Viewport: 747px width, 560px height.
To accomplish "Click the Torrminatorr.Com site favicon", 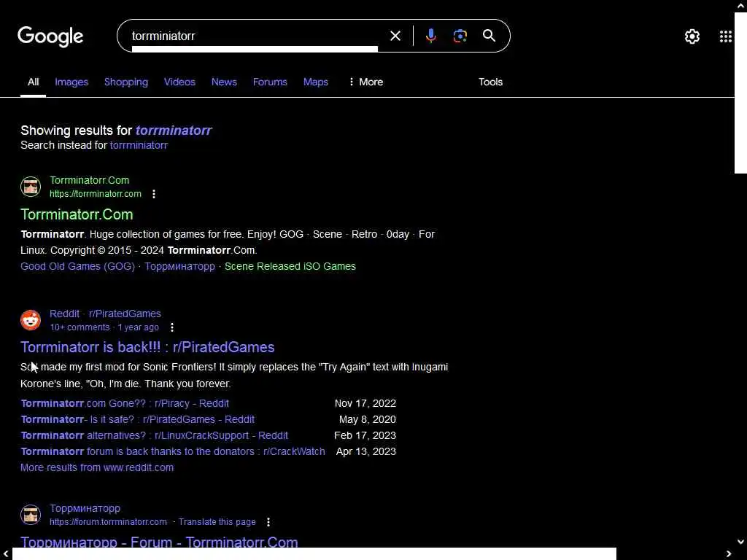I will pos(31,186).
